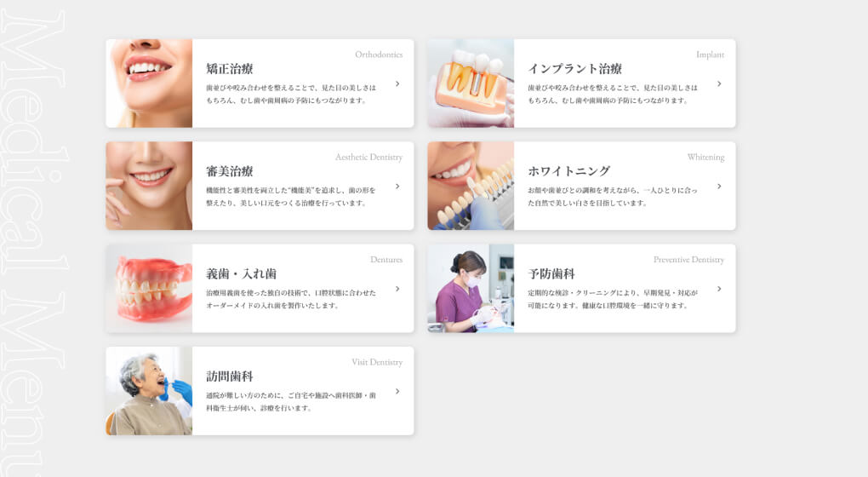Click the Aesthetic Dentistry label
Screen dimensions: 868x477
pyautogui.click(x=368, y=157)
